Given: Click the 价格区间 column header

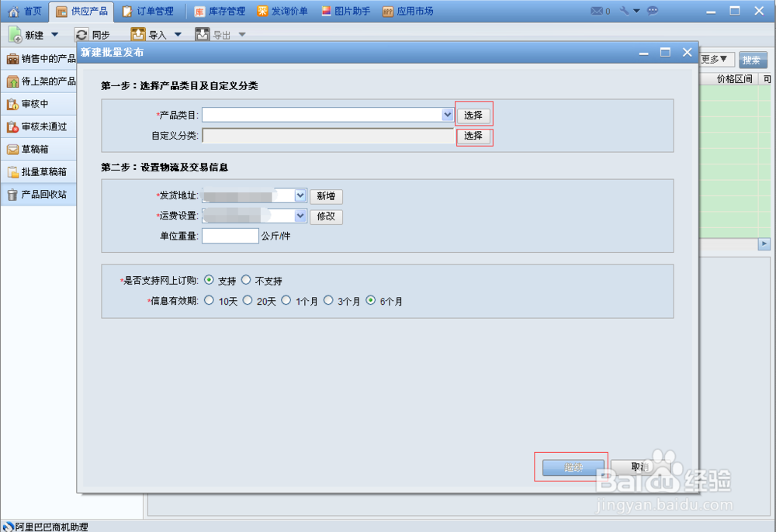Looking at the screenshot, I should click(734, 79).
